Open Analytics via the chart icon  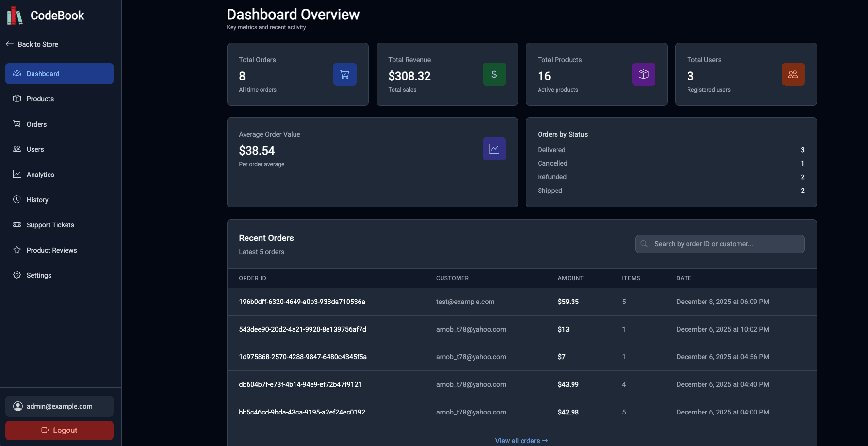17,174
